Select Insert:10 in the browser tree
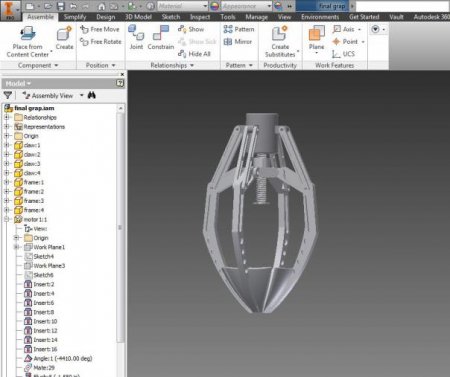 (x=45, y=321)
